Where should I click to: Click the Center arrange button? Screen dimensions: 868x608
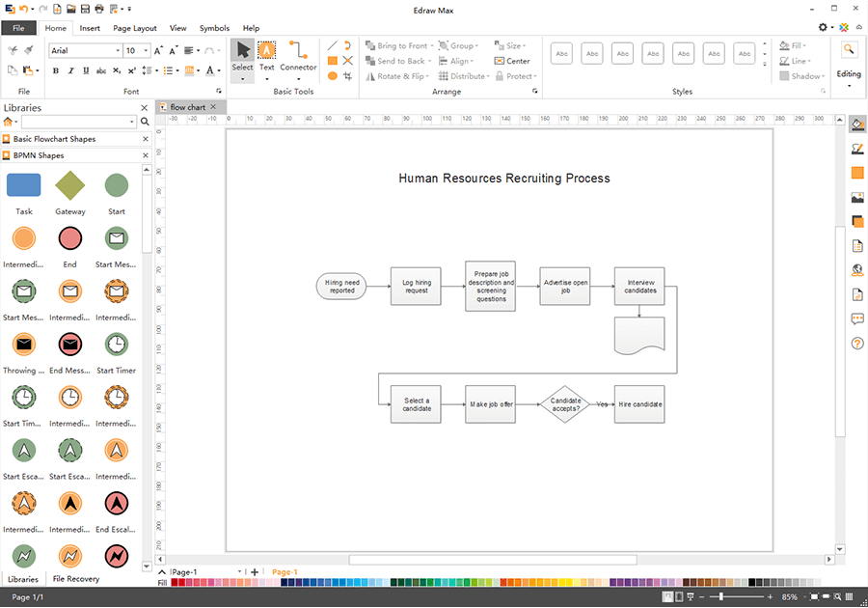click(x=512, y=61)
